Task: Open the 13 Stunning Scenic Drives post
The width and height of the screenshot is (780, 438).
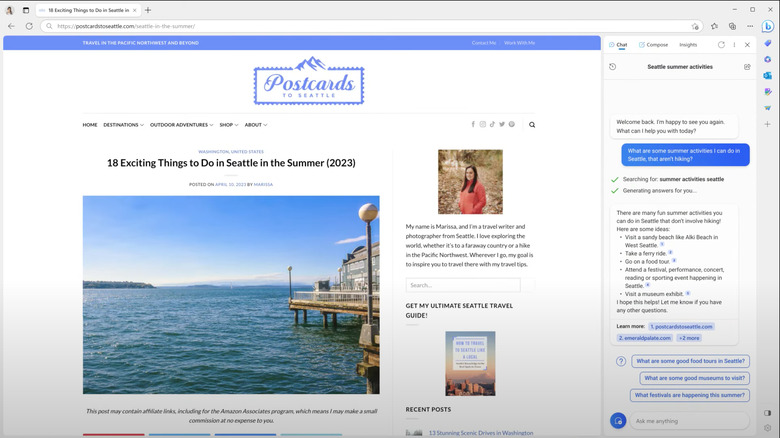Action: pyautogui.click(x=481, y=433)
